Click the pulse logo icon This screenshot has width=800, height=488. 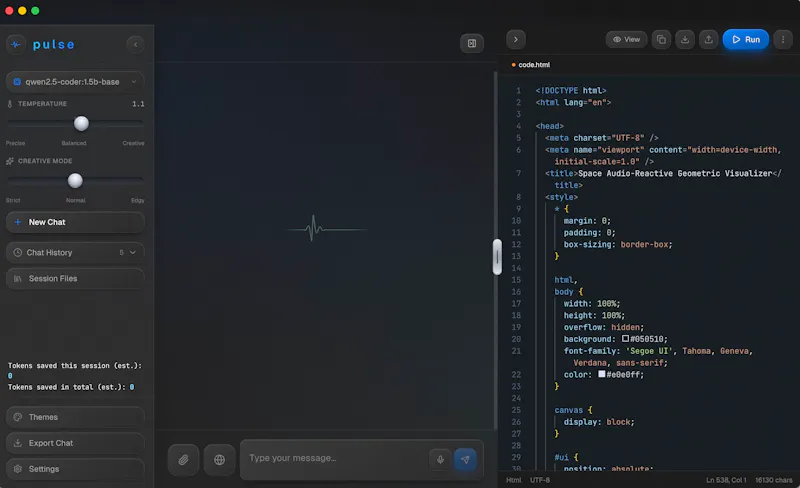coord(16,44)
